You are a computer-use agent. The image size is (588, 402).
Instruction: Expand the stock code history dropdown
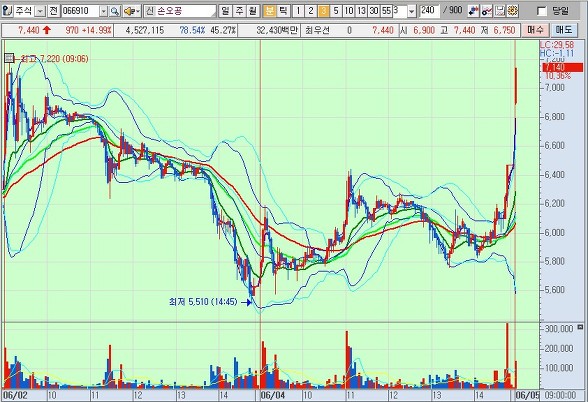(104, 11)
